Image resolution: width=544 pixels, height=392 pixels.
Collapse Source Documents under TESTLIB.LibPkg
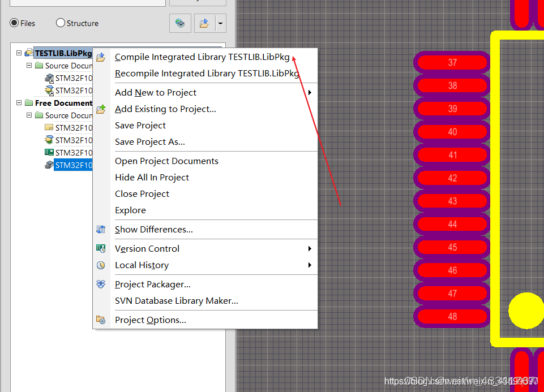pos(29,66)
